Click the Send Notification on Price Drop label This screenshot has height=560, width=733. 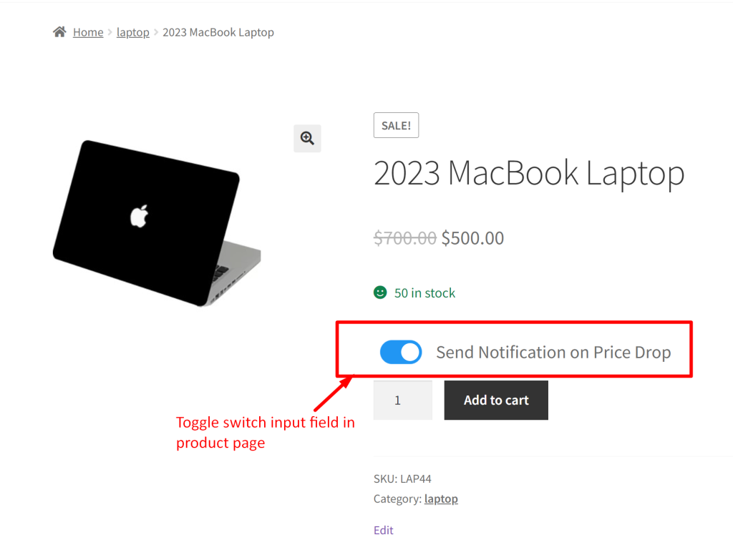[553, 352]
